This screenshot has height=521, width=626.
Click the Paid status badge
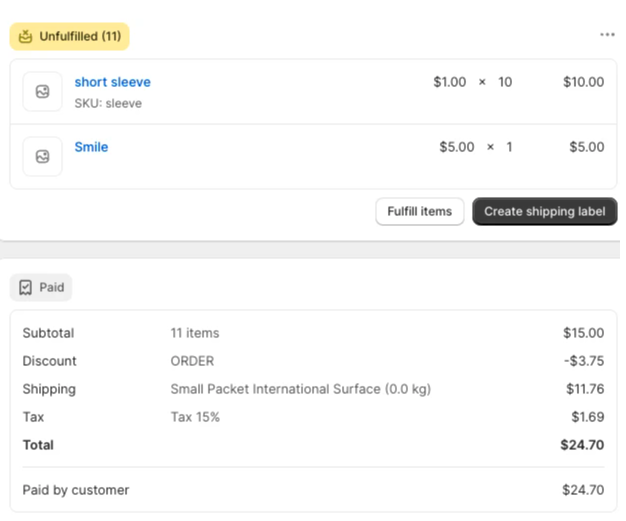(x=41, y=287)
